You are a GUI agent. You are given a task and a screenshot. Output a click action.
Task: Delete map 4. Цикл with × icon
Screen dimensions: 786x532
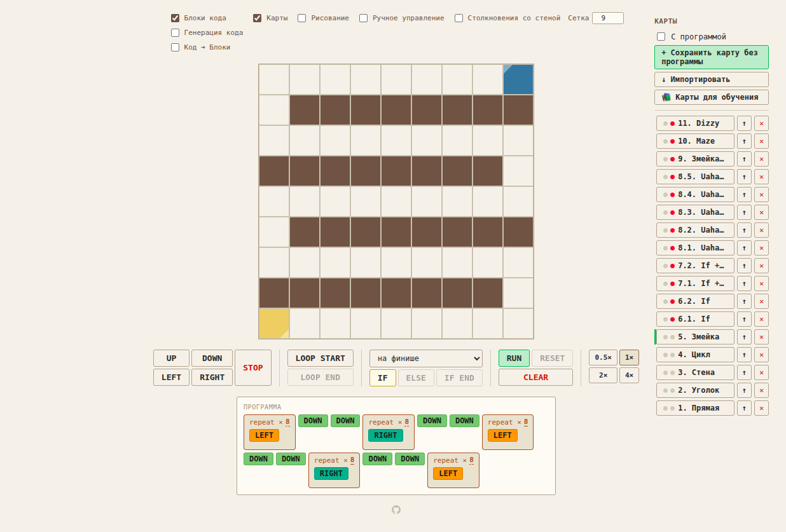click(761, 355)
